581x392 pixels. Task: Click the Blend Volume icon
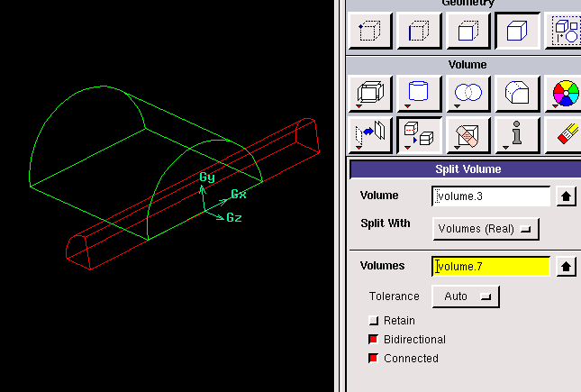coord(517,93)
